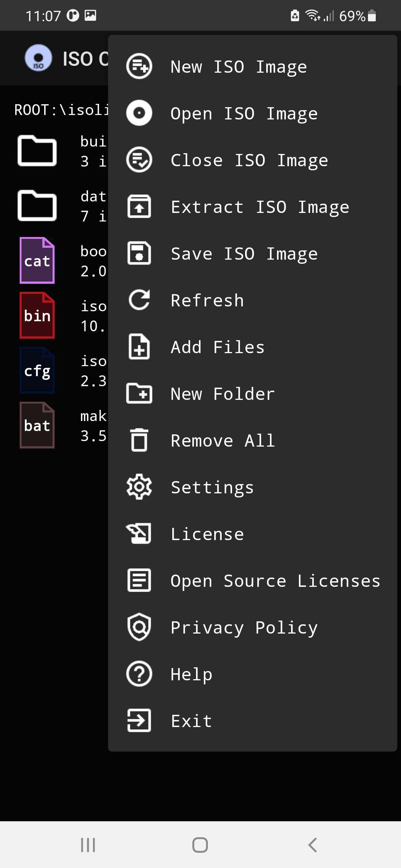
Task: Select the red bin file icon
Action: point(37,315)
